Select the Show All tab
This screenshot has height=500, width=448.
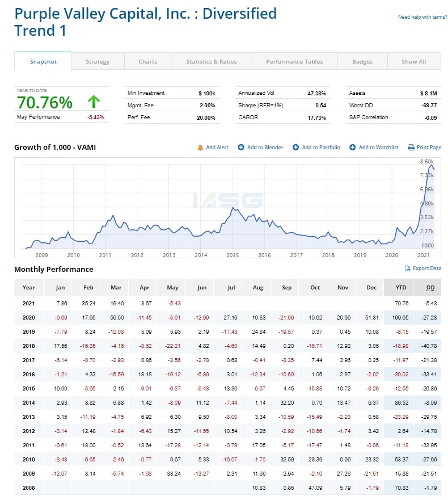pos(414,61)
